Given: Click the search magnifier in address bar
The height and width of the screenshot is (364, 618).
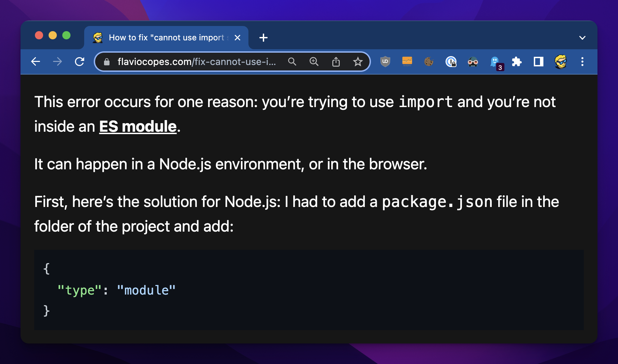Looking at the screenshot, I should (x=292, y=62).
